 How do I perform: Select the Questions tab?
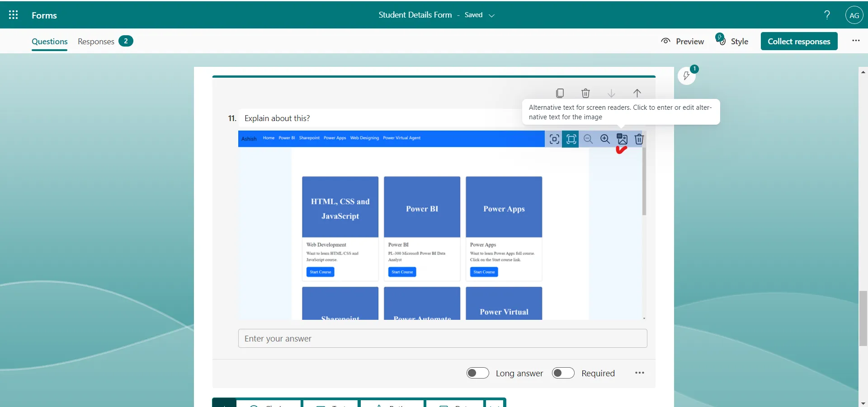(x=49, y=41)
